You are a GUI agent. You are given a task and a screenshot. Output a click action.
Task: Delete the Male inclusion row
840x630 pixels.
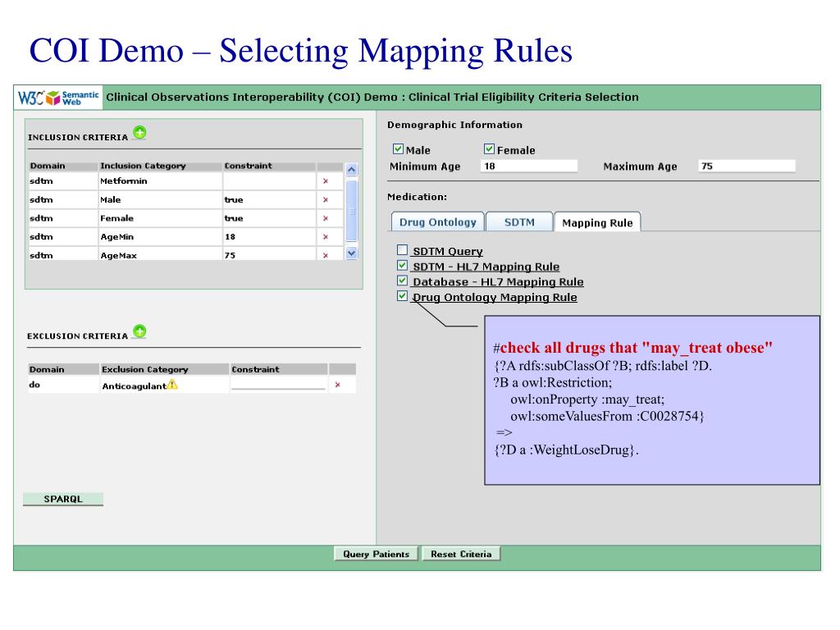pyautogui.click(x=326, y=200)
